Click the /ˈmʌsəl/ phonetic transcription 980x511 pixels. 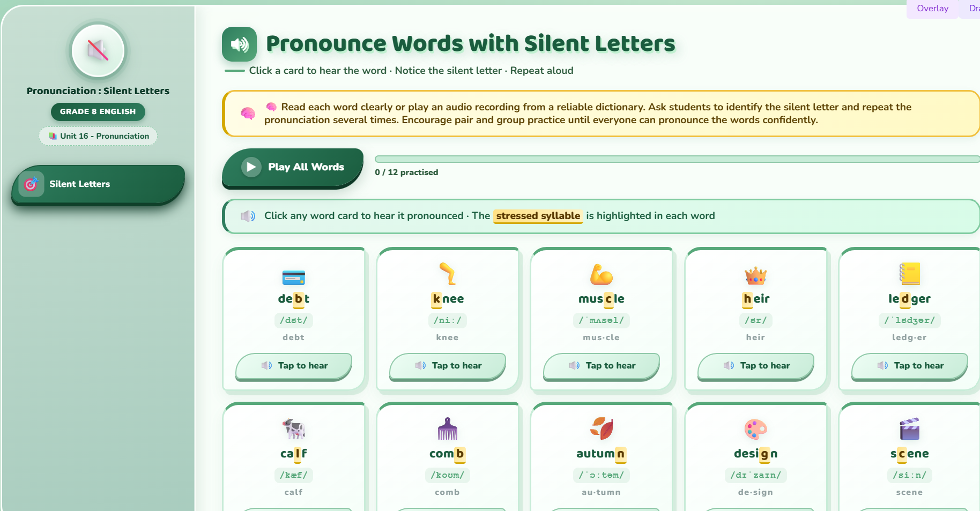coord(601,320)
